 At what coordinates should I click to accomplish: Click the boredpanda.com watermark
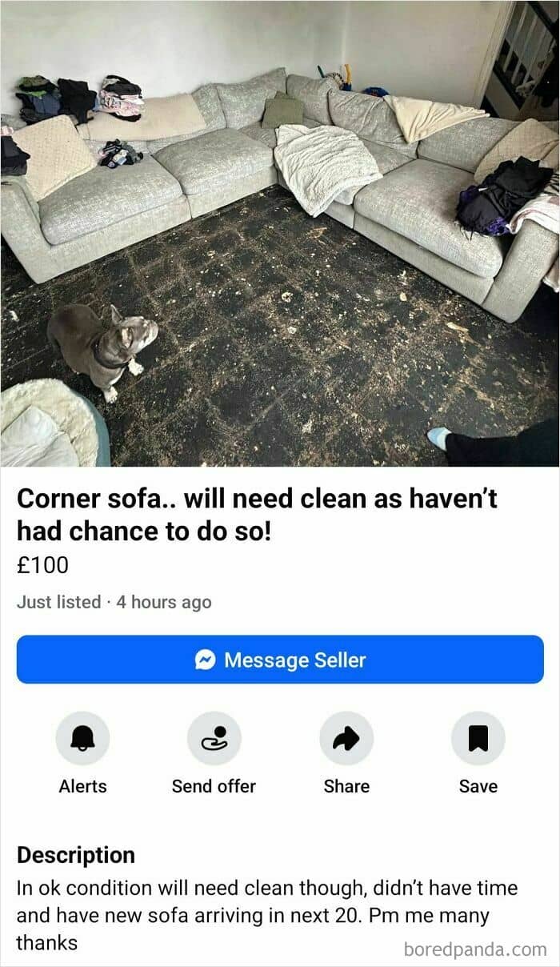pyautogui.click(x=475, y=950)
